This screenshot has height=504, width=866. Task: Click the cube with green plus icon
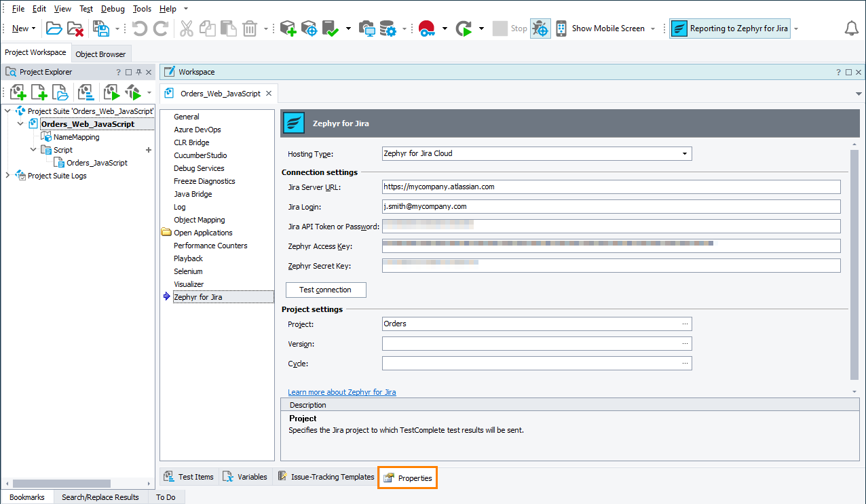coord(288,28)
